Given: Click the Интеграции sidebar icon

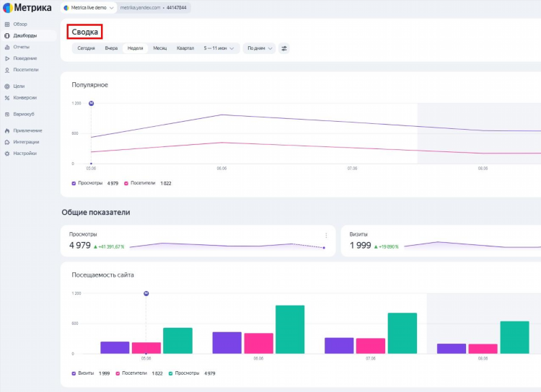Looking at the screenshot, I should [x=7, y=142].
